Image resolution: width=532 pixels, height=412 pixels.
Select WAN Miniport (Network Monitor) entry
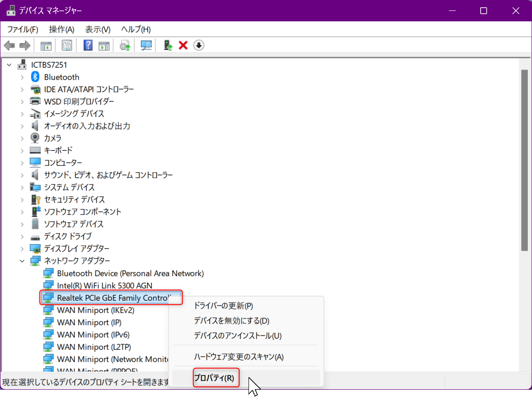[113, 359]
